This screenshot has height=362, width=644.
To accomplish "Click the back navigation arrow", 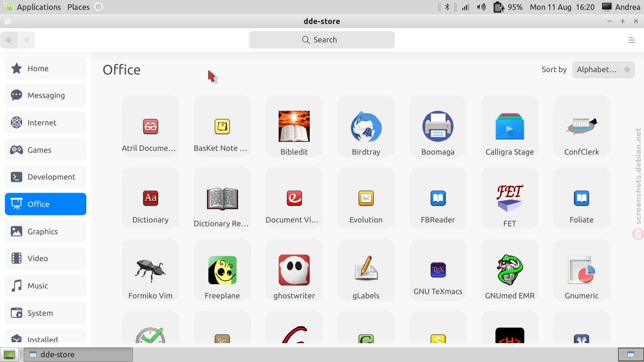I will (9, 40).
